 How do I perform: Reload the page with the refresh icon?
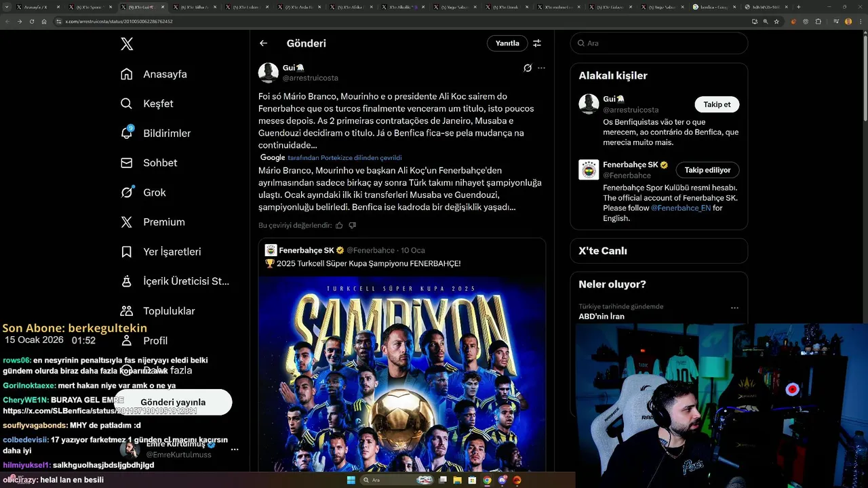click(31, 22)
